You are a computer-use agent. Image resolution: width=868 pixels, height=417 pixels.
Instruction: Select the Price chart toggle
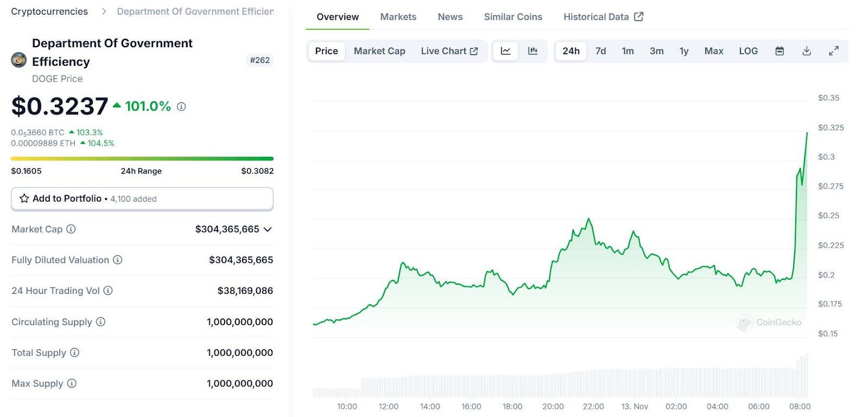(x=327, y=51)
